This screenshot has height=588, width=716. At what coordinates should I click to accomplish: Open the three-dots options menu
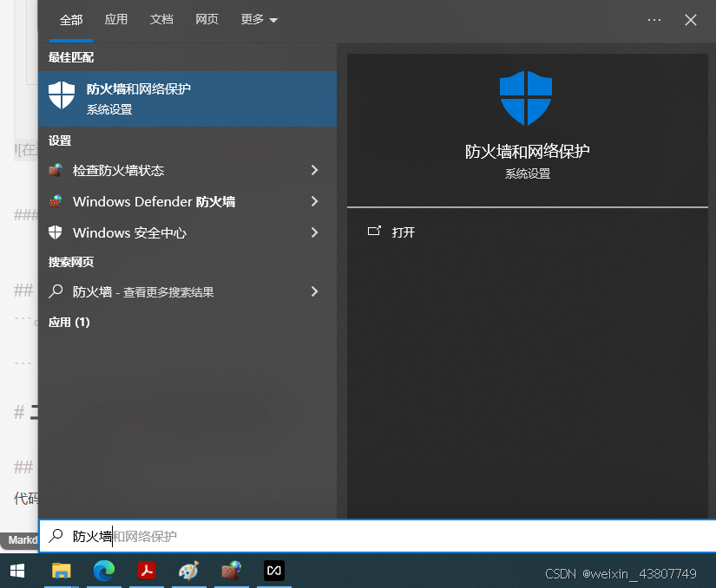coord(654,20)
